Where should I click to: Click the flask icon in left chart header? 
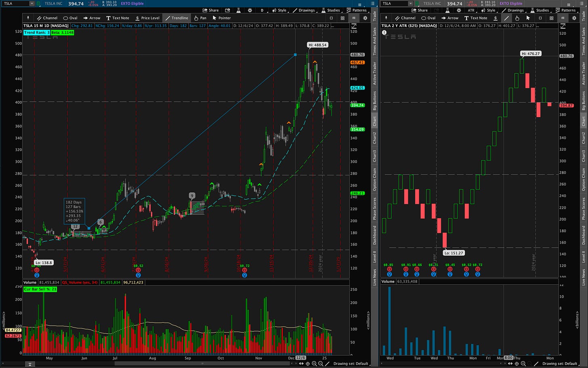pyautogui.click(x=239, y=10)
